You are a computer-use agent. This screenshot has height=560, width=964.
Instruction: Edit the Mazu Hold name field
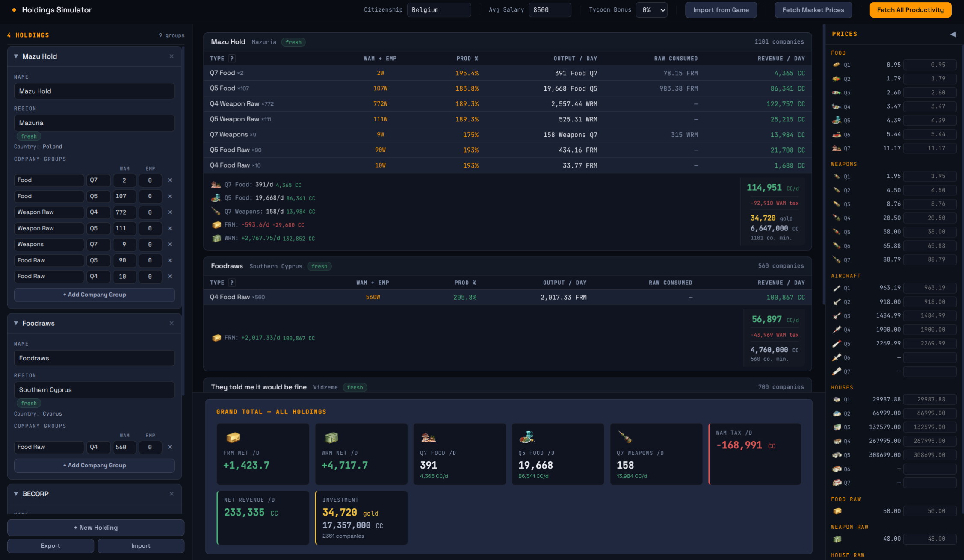pos(95,91)
